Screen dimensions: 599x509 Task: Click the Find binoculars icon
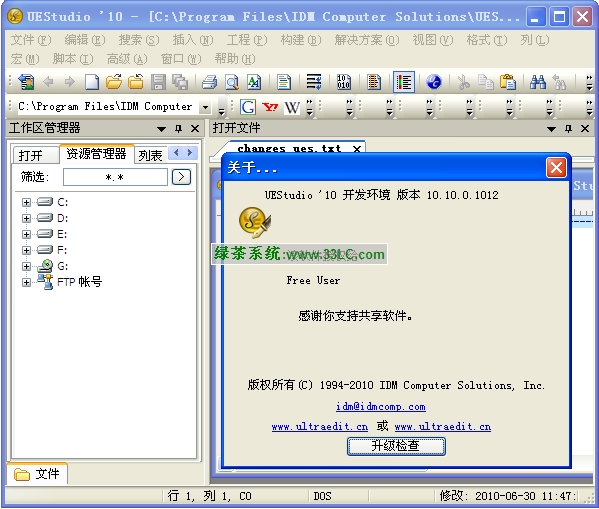coord(537,82)
